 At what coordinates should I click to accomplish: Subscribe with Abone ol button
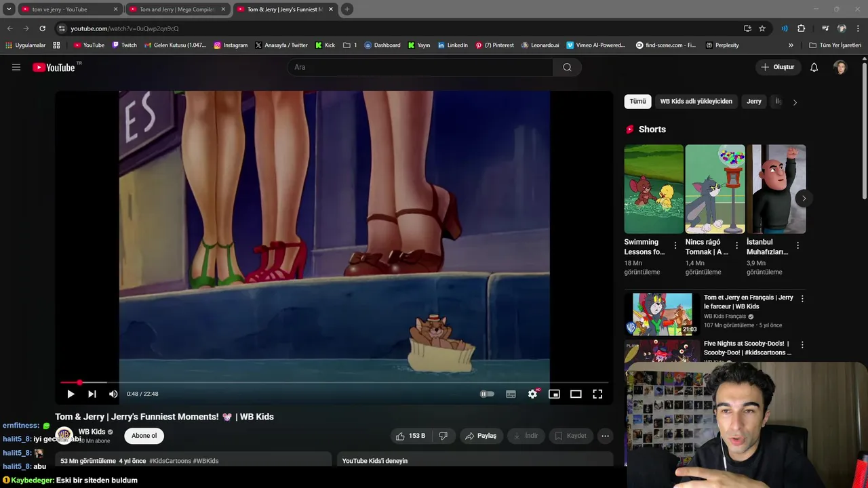click(x=144, y=436)
